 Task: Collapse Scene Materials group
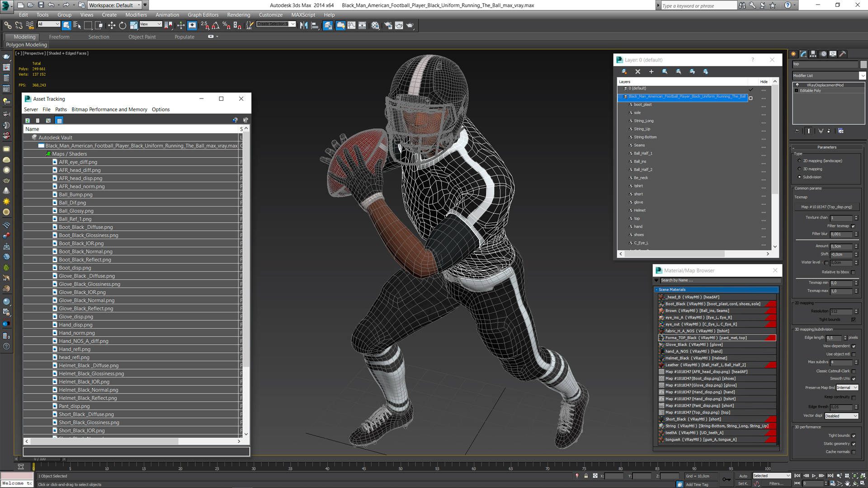pyautogui.click(x=656, y=290)
